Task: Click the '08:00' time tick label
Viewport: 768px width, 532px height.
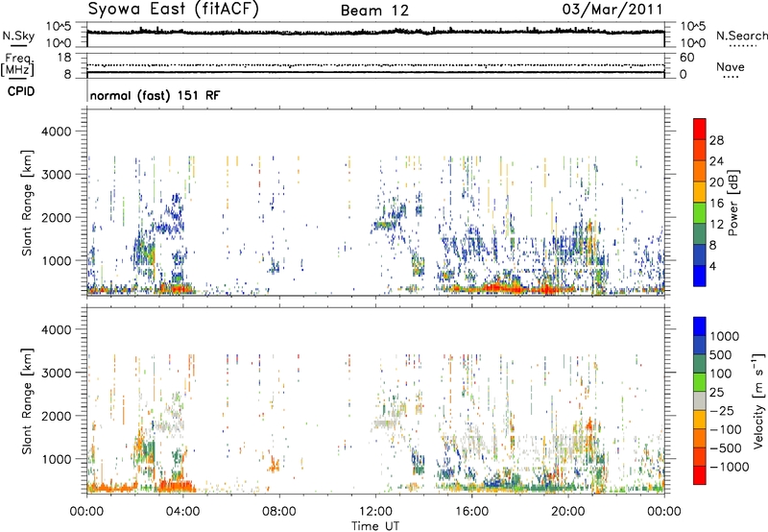Action: point(279,512)
